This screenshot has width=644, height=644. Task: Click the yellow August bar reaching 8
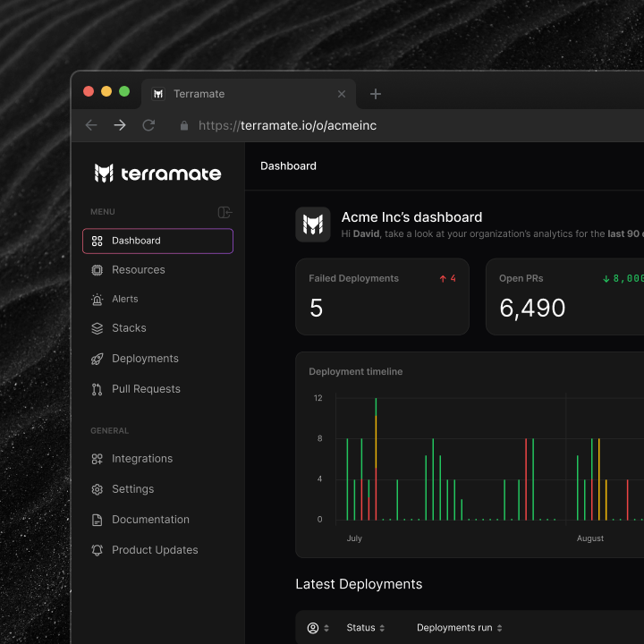598,479
